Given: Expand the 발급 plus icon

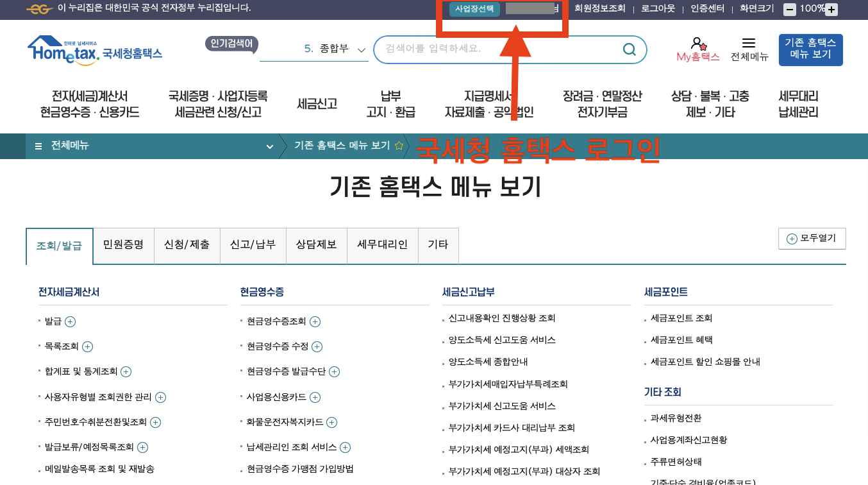Looking at the screenshot, I should (71, 322).
